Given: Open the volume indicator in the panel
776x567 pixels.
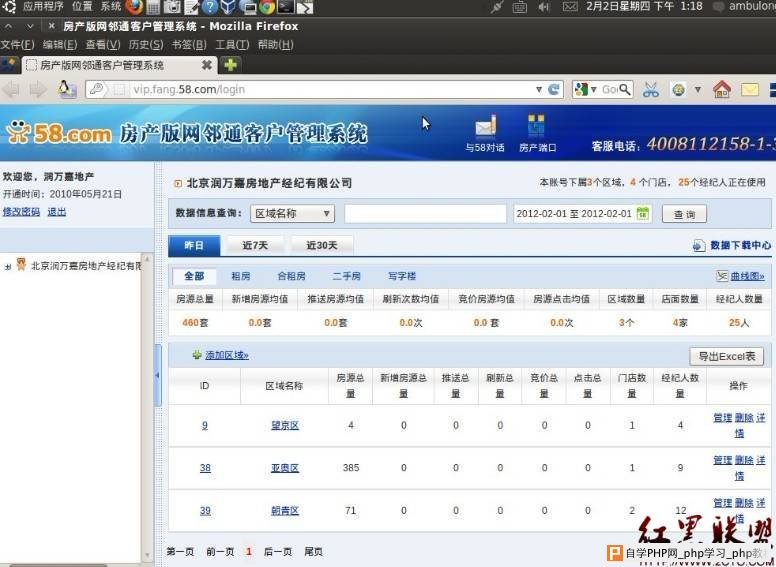Looking at the screenshot, I should tap(544, 6).
